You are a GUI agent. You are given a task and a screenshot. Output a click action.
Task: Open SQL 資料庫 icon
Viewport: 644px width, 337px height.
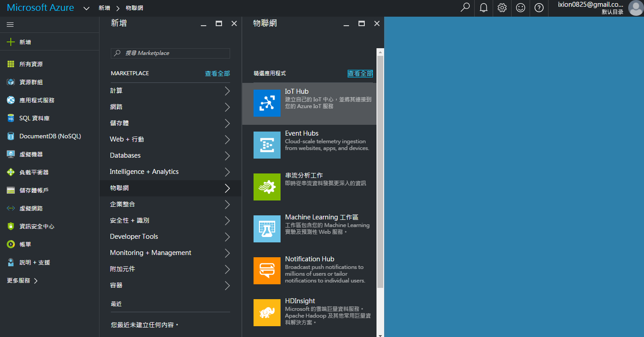click(x=11, y=118)
